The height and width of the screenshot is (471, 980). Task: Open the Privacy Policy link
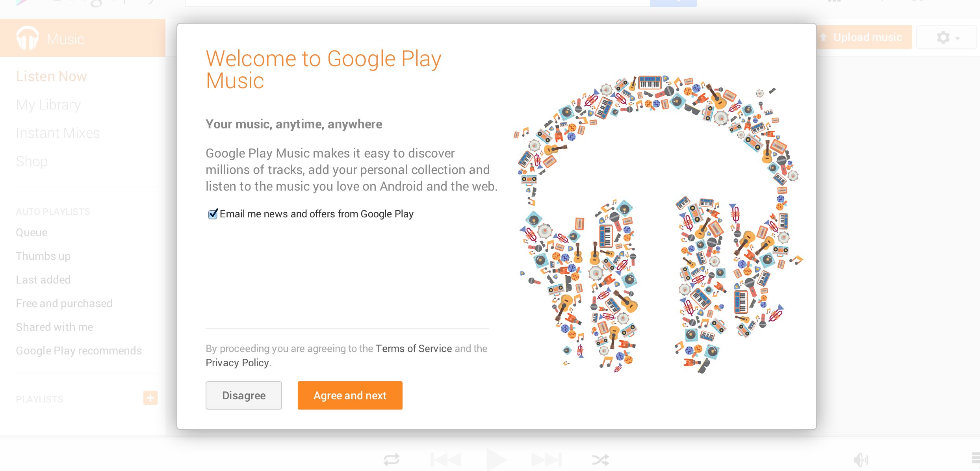point(237,363)
